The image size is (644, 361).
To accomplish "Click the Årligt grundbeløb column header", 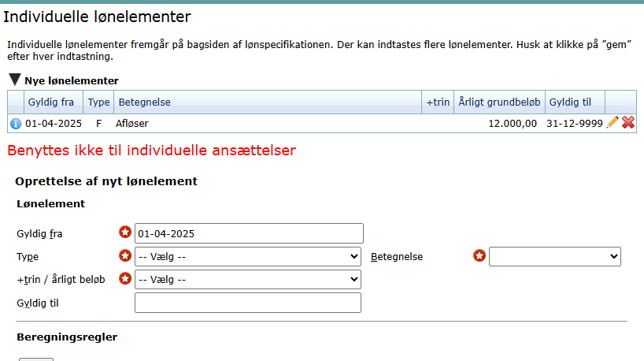I will point(499,102).
